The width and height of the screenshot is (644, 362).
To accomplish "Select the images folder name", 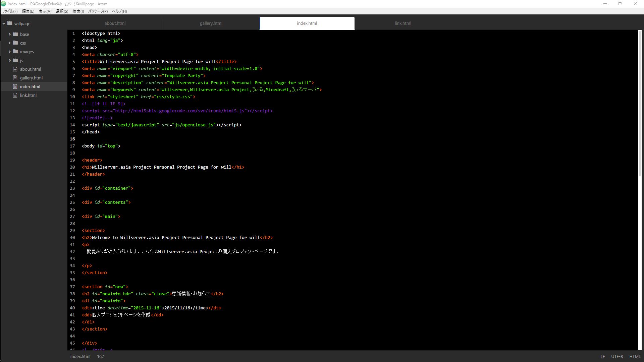I will click(27, 52).
